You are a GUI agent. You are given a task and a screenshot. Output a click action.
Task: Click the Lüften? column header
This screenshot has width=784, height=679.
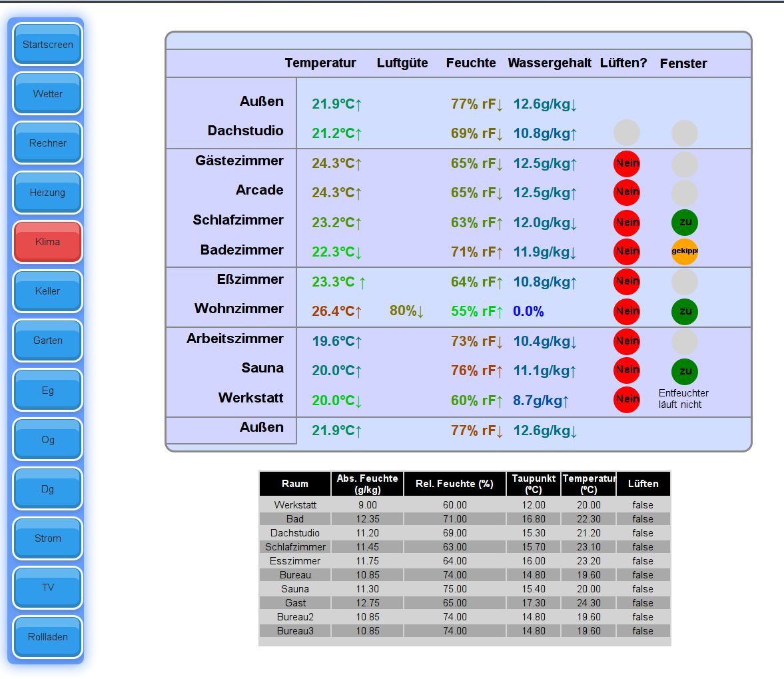(x=623, y=63)
